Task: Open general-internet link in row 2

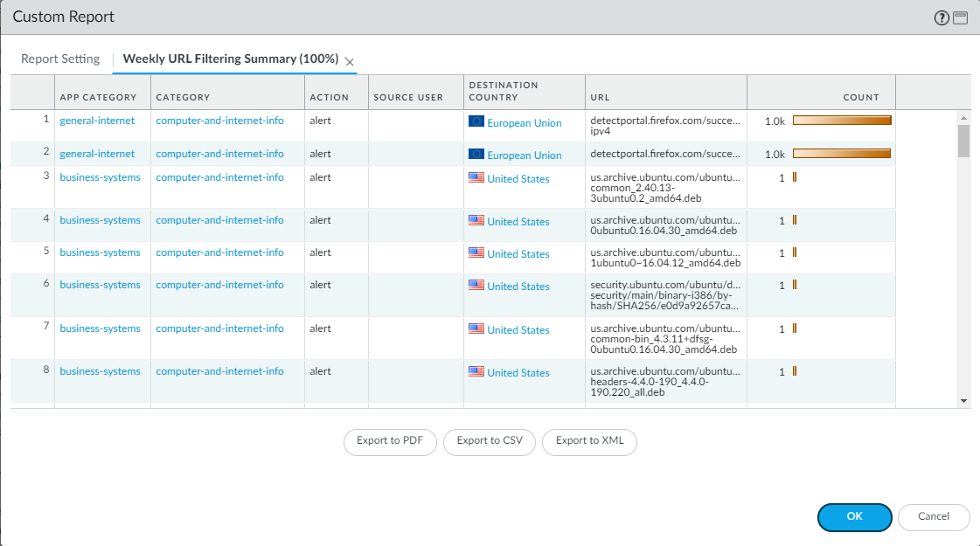Action: [97, 154]
